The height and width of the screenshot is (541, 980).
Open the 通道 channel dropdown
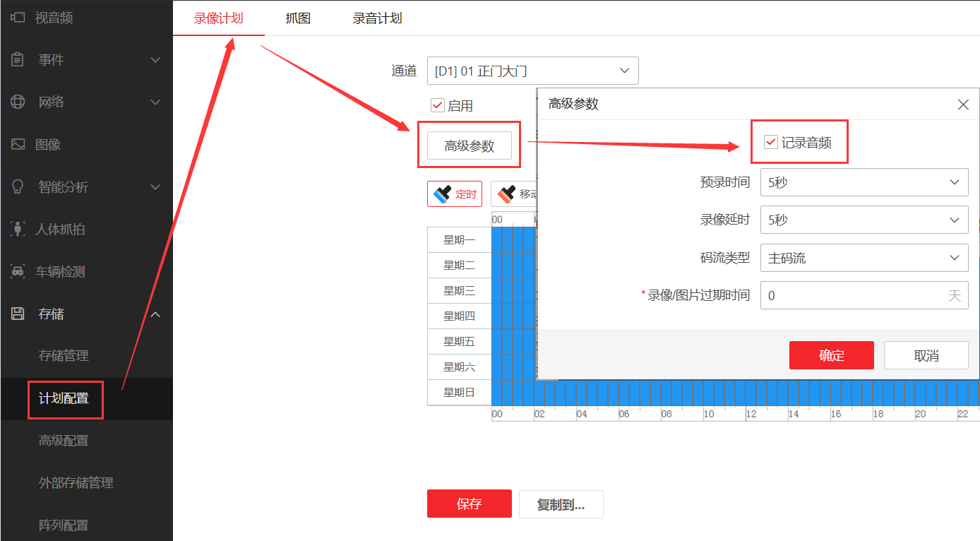(533, 71)
